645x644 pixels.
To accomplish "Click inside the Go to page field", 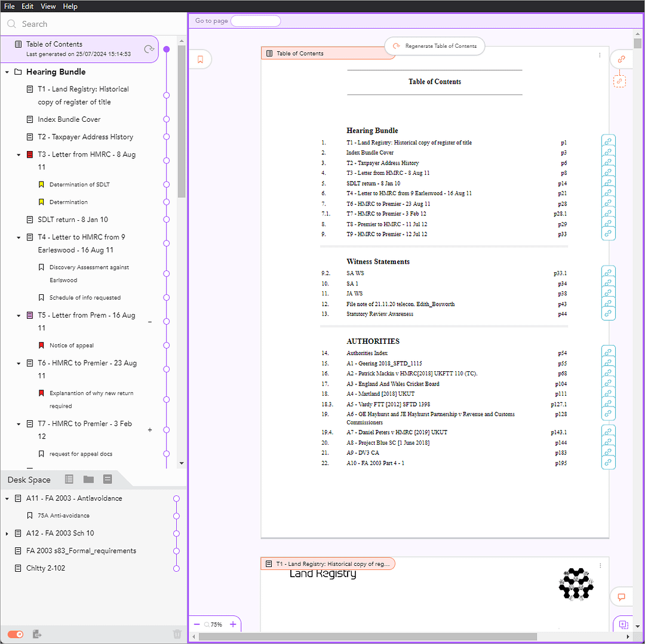I will [256, 20].
